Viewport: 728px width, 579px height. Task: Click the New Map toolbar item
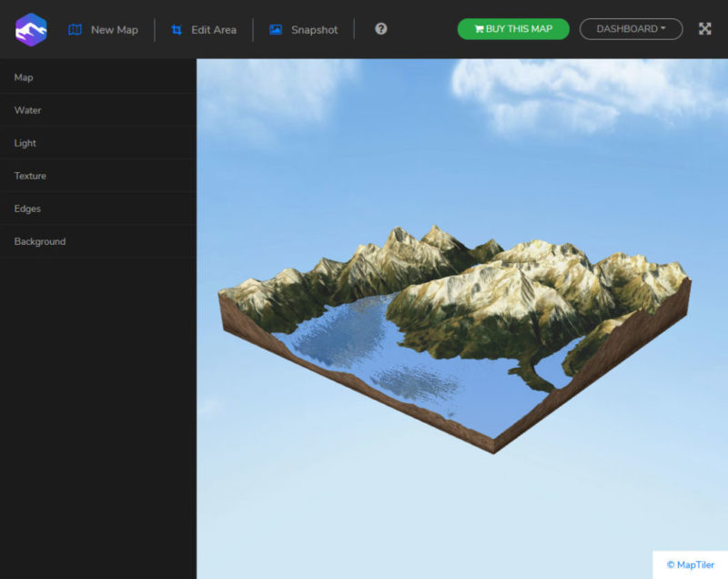tap(113, 29)
